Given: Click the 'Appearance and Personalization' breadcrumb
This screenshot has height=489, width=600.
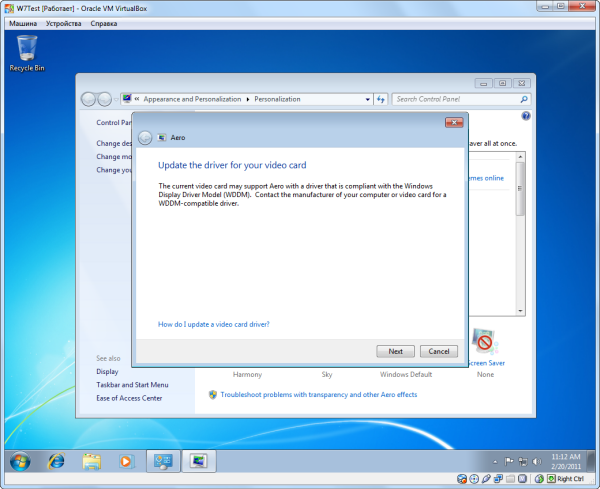Looking at the screenshot, I should 192,99.
